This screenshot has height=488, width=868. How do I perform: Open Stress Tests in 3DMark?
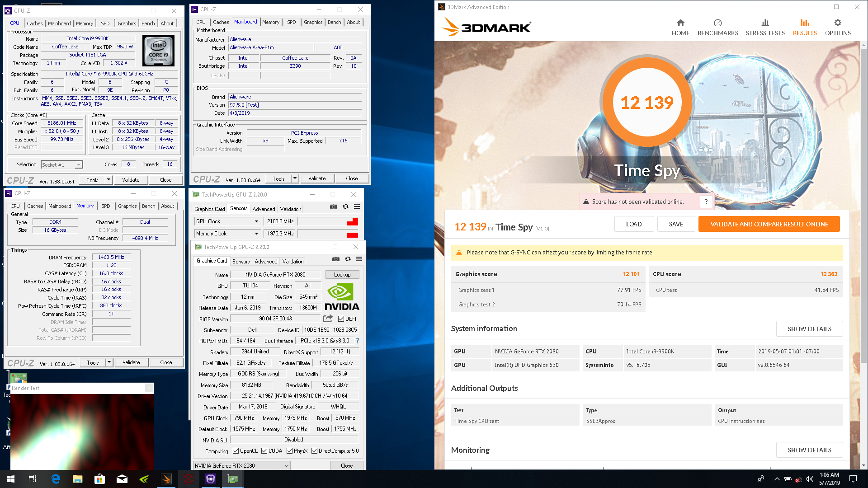(765, 26)
